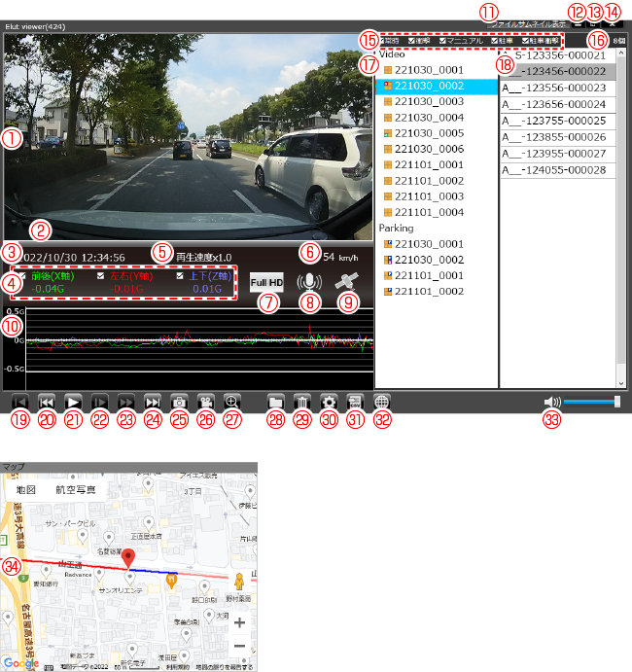Open settings with the gear icon
The height and width of the screenshot is (672, 632).
(x=329, y=402)
